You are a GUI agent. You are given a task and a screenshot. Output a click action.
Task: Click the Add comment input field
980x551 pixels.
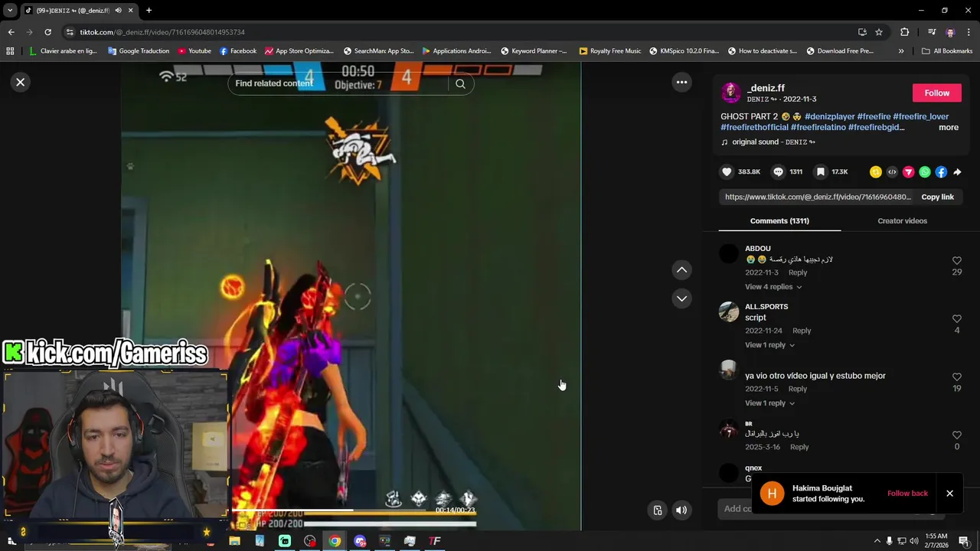(x=737, y=509)
